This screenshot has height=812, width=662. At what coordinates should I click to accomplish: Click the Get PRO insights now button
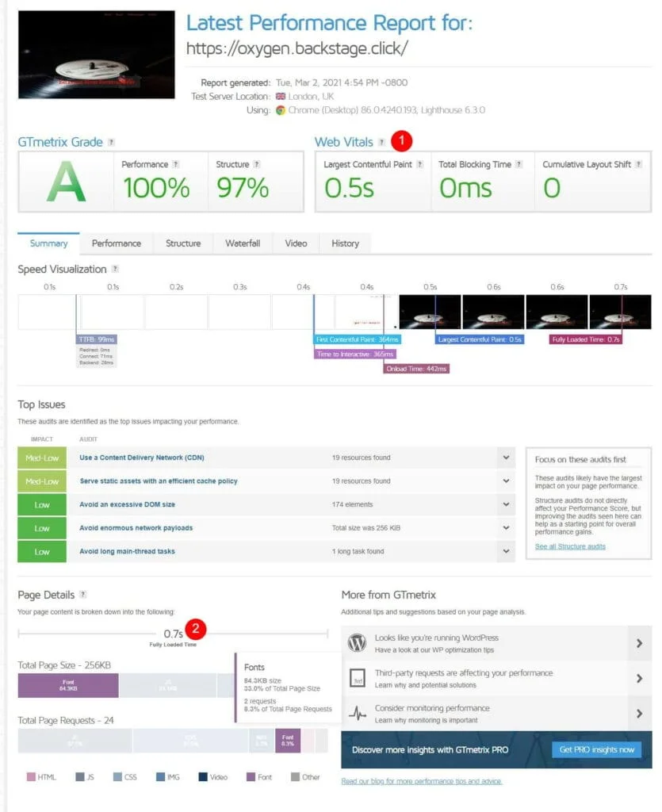pyautogui.click(x=596, y=749)
